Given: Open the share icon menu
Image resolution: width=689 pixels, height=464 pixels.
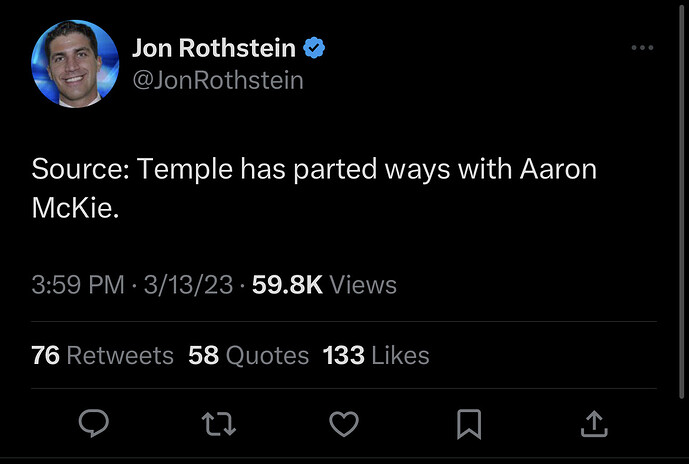Looking at the screenshot, I should point(593,424).
